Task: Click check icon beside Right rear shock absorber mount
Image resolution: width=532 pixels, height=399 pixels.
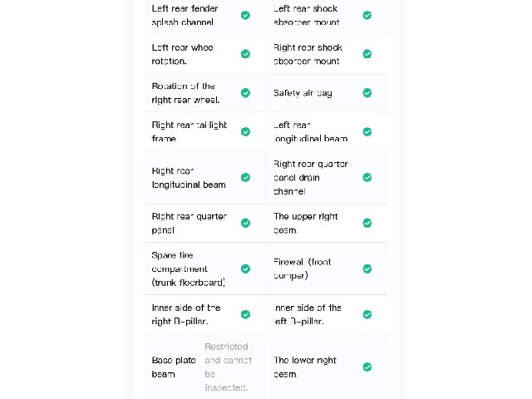Action: pyautogui.click(x=367, y=54)
